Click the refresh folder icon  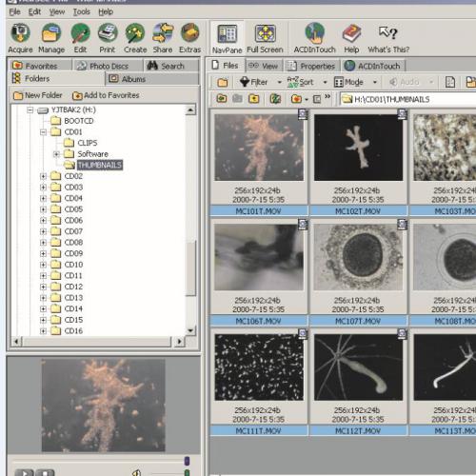(x=275, y=99)
